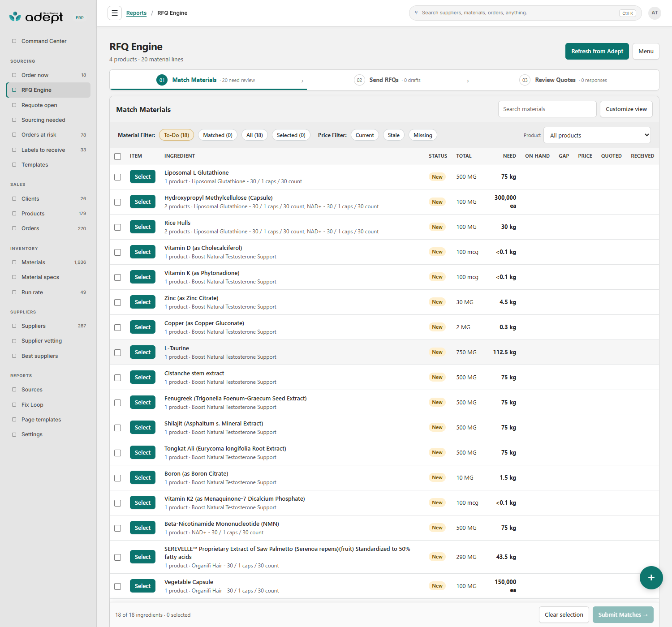Open the hamburger sidebar toggle menu

point(115,13)
